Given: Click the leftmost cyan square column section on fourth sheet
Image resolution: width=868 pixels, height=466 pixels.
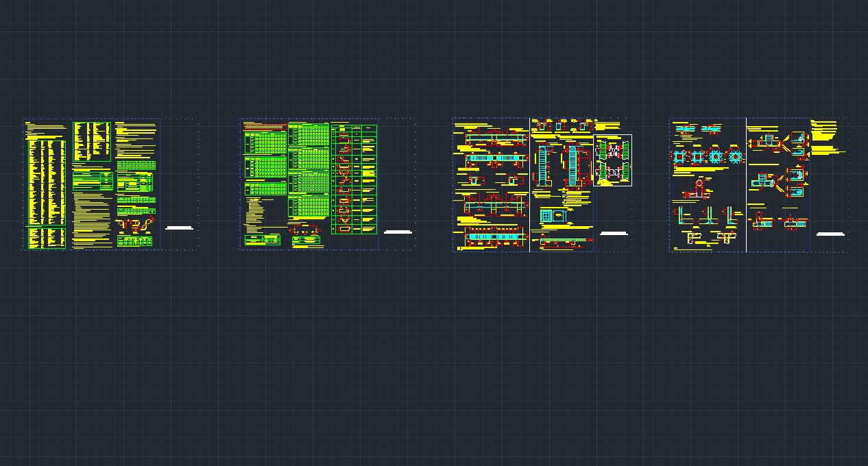Looking at the screenshot, I should tap(679, 157).
